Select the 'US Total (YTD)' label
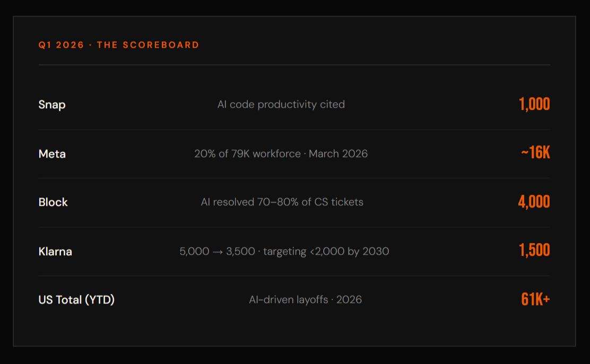The width and height of the screenshot is (590, 364). (76, 300)
